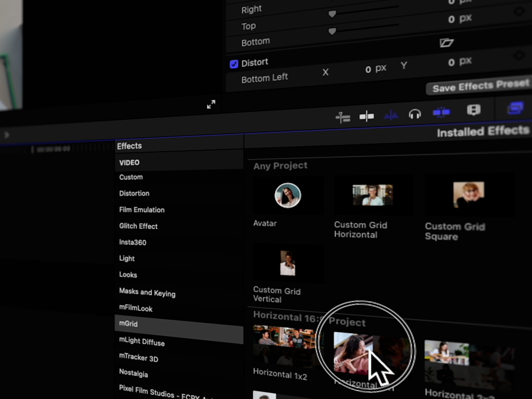Click the leftmost timeline toolbar icon beside skimming
Image resolution: width=532 pixels, height=399 pixels.
343,118
